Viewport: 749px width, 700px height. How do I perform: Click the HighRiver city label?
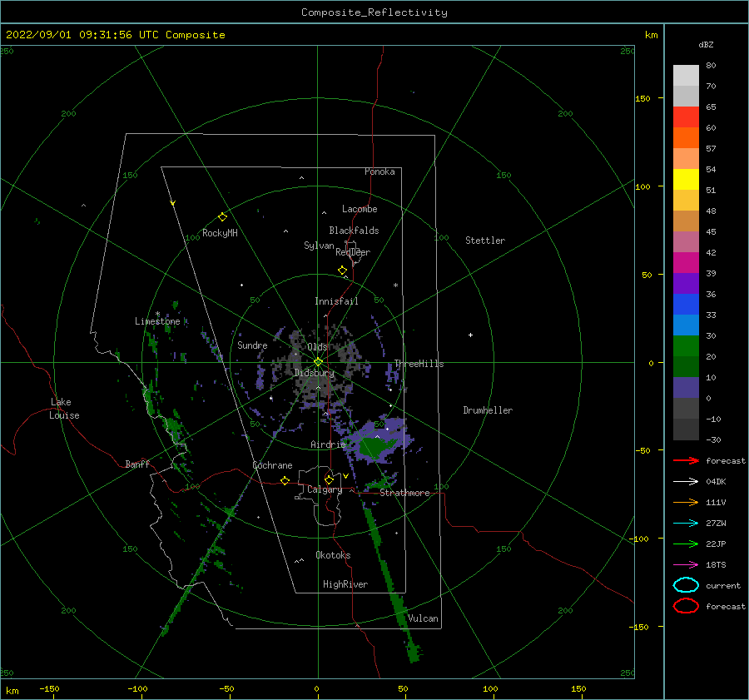tap(345, 584)
